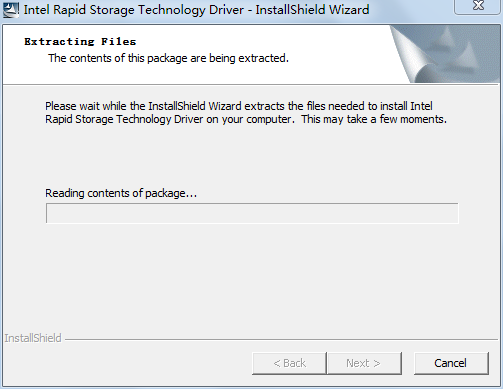Click the word "extracted" in the header subtitle
The width and height of the screenshot is (503, 389).
[263, 58]
